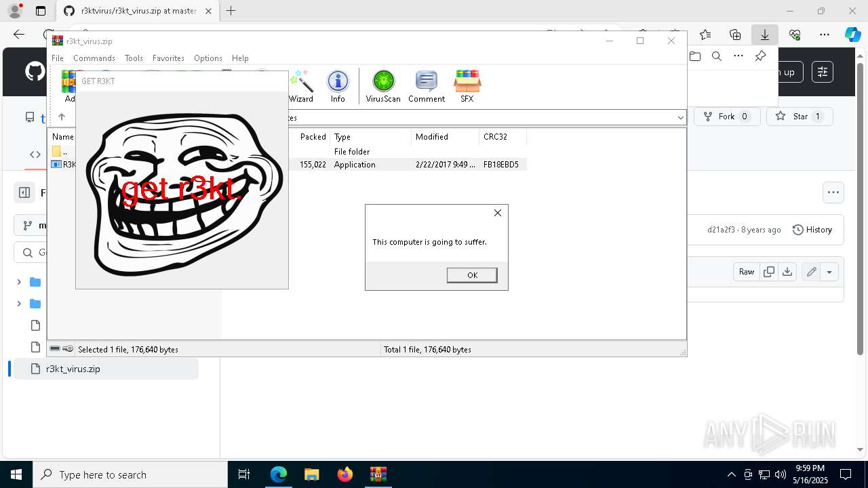
Task: Expand the second folder in file tree
Action: point(19,304)
